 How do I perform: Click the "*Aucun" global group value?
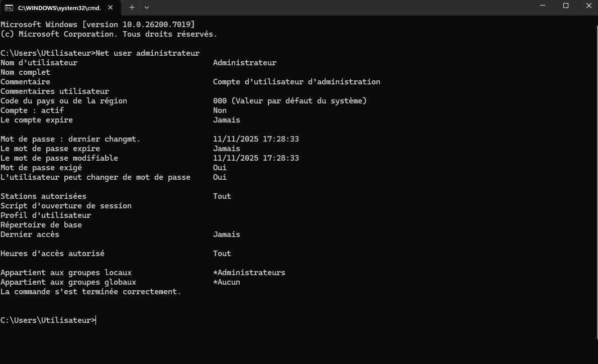pyautogui.click(x=227, y=282)
